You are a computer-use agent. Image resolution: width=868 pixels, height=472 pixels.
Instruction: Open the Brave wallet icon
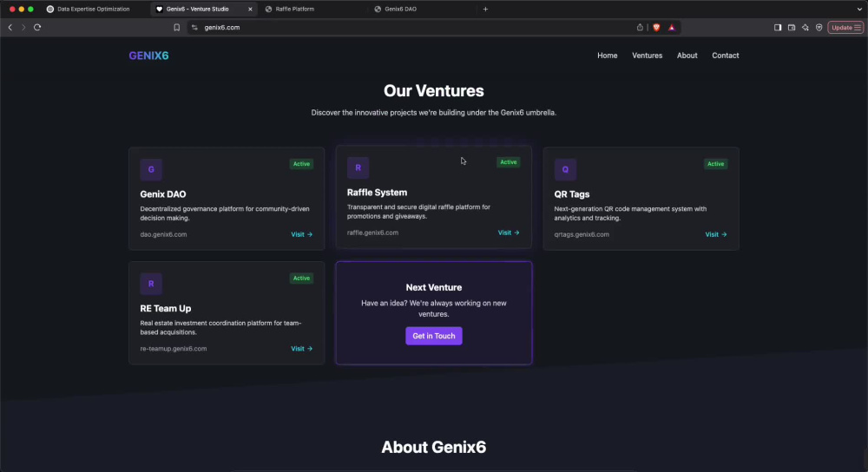click(x=792, y=27)
